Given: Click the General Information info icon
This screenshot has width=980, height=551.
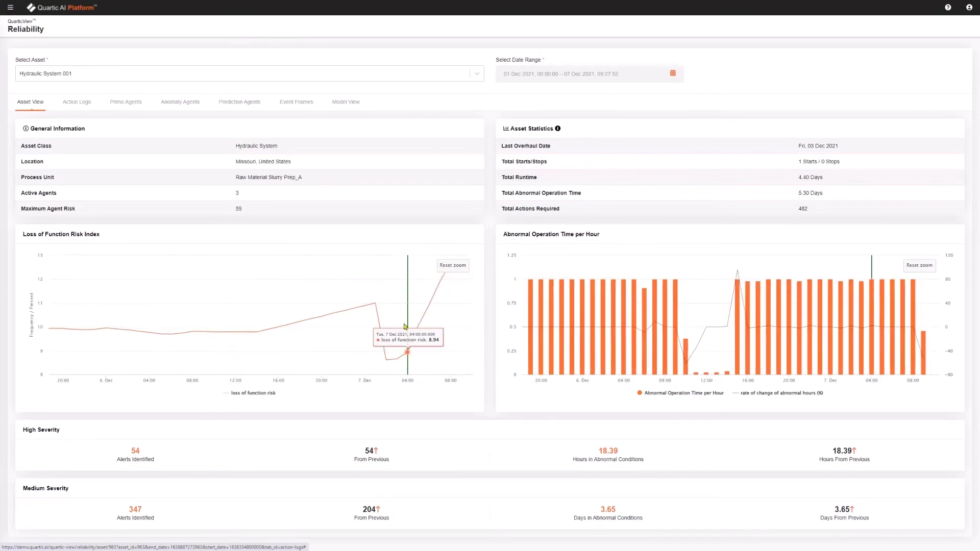Looking at the screenshot, I should coord(26,129).
